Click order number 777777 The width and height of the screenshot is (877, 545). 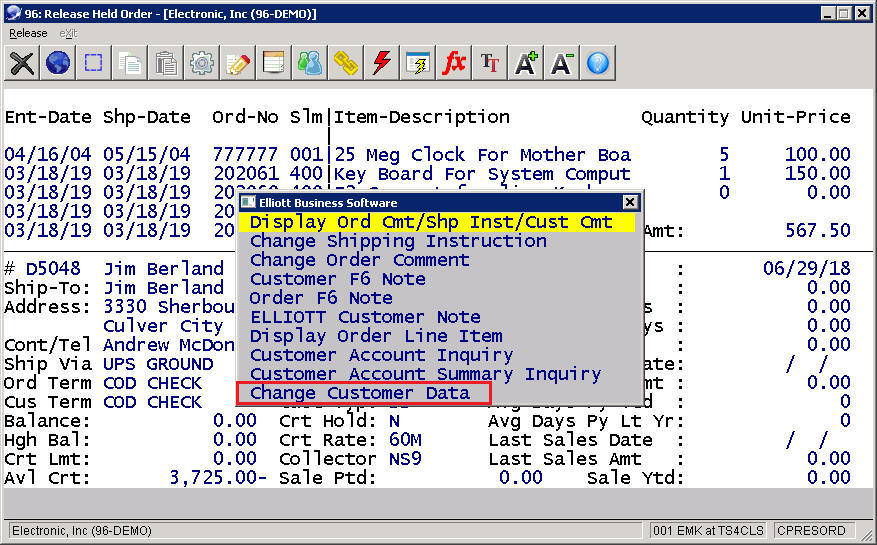pyautogui.click(x=245, y=154)
